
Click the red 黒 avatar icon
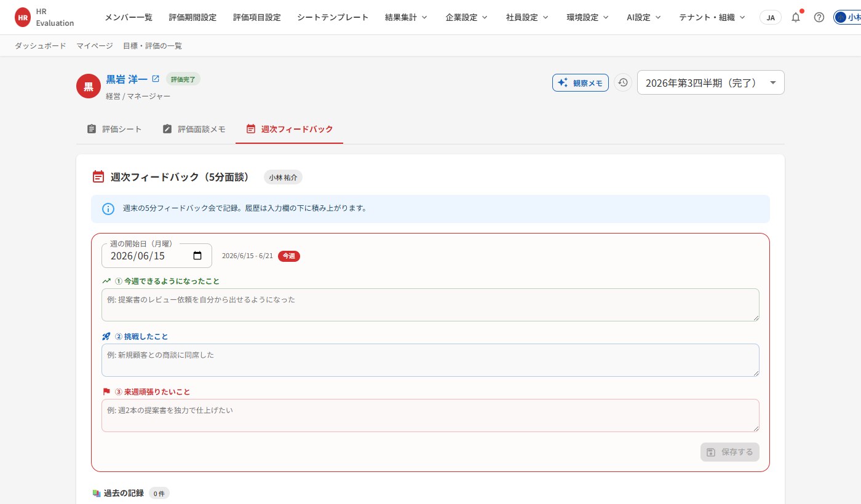(89, 86)
